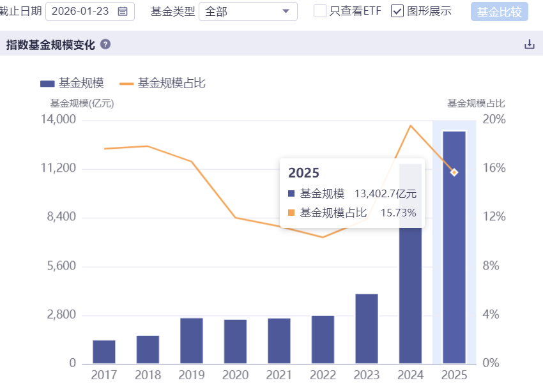Viewport: 543px width, 392px height.
Task: Toggle the 基金规模占比 legend line marker
Action: pos(126,84)
